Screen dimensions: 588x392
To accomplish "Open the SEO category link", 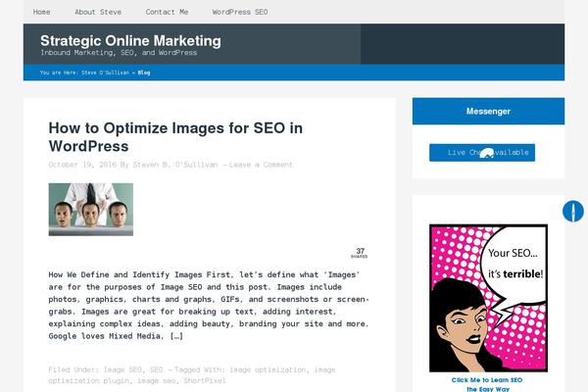I will 157,369.
